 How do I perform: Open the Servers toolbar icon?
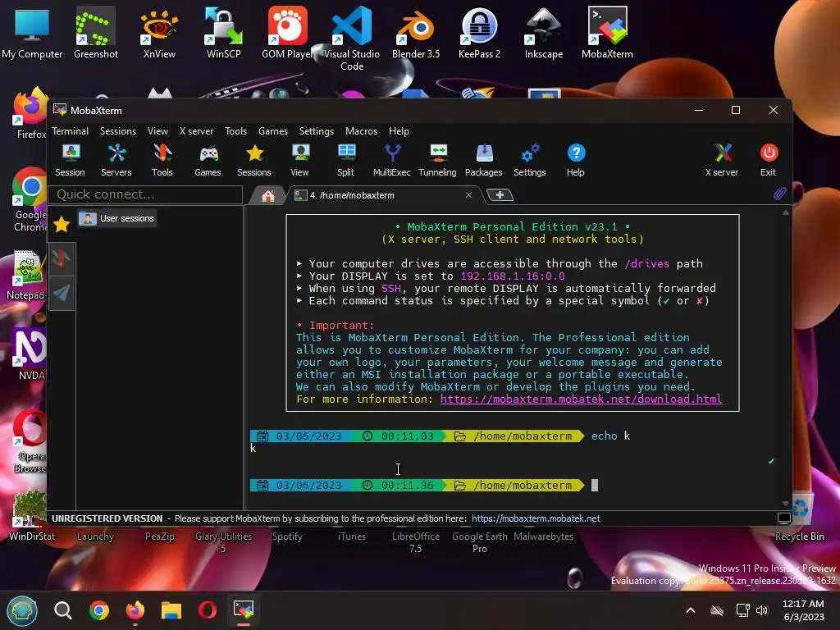pyautogui.click(x=116, y=160)
